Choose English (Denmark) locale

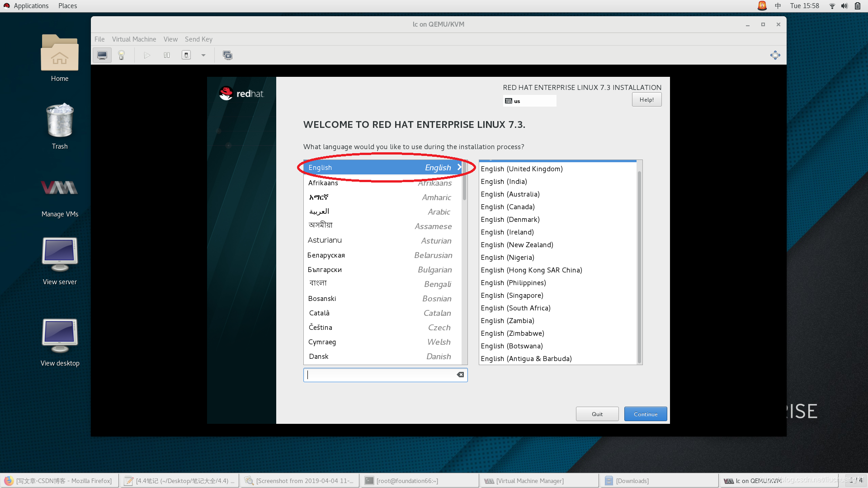tap(557, 220)
